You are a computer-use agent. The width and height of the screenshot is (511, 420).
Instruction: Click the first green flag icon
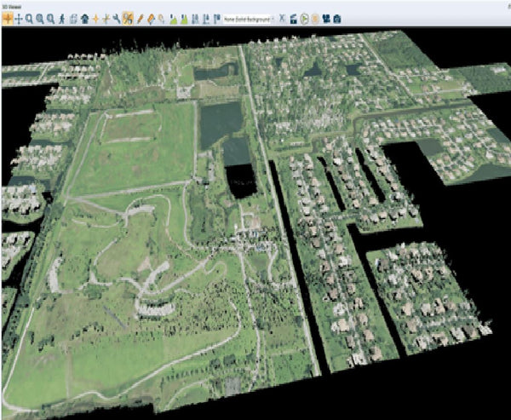point(174,17)
